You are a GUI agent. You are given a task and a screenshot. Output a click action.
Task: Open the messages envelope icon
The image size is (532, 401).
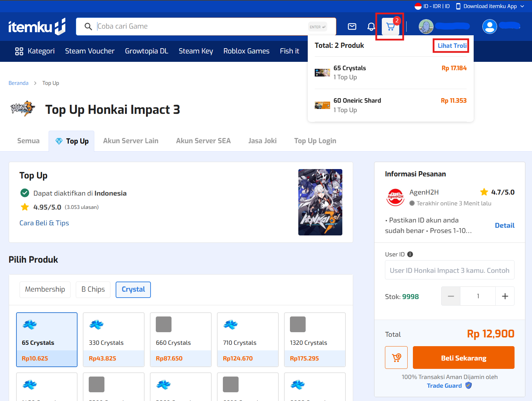pos(352,27)
